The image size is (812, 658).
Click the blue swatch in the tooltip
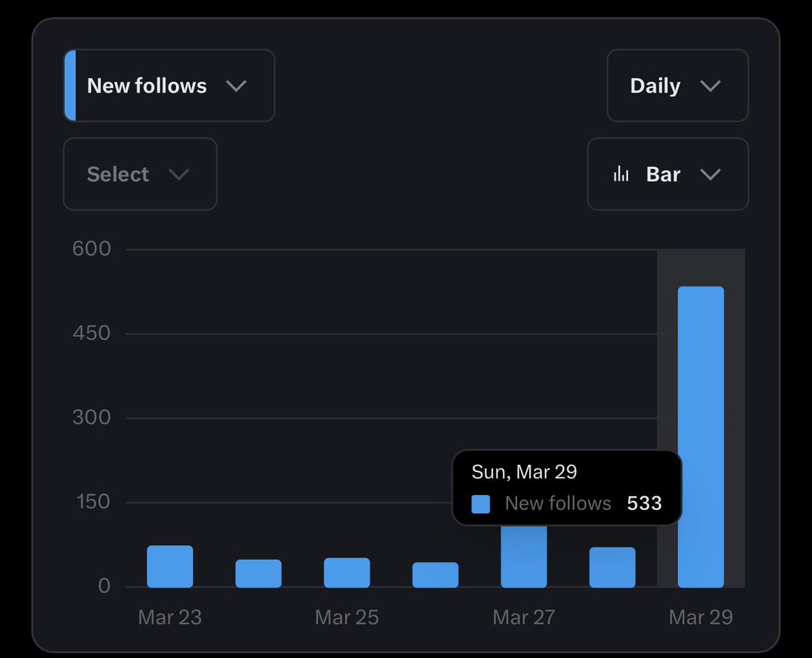[x=480, y=504]
